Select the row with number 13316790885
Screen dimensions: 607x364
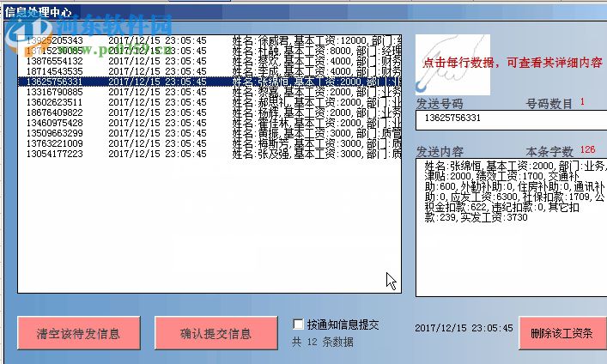point(209,92)
